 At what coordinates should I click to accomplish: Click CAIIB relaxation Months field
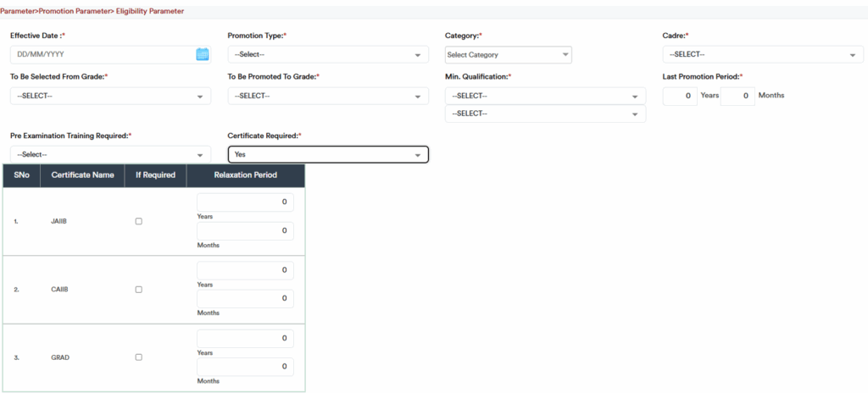coord(245,299)
